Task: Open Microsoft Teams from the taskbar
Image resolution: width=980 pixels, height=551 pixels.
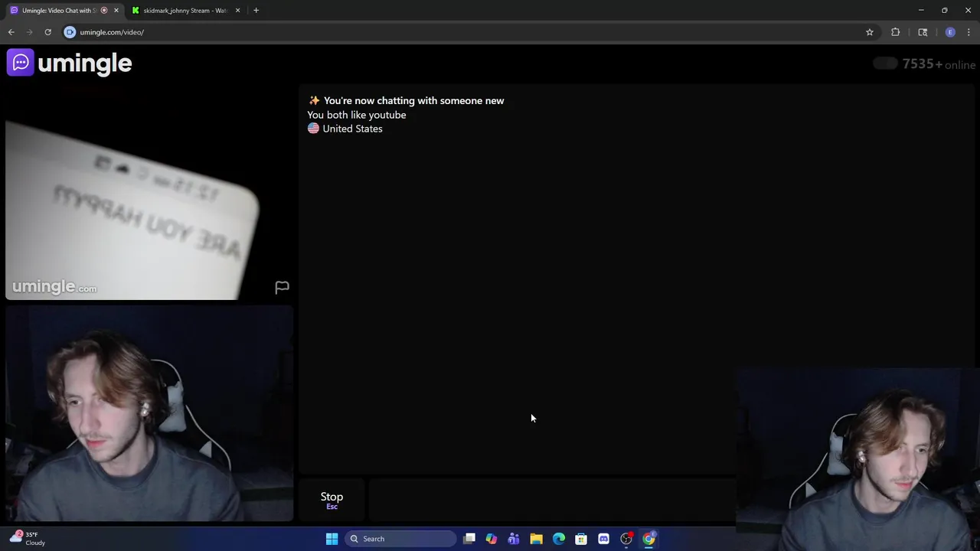Action: (514, 539)
